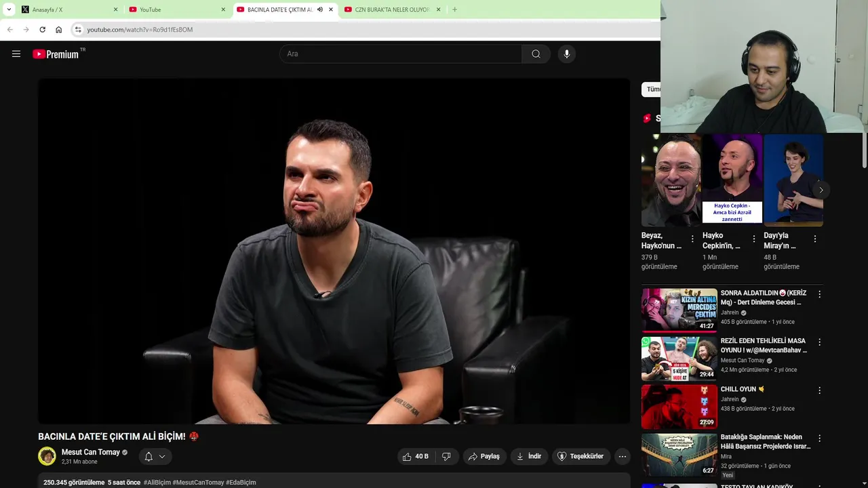Open the YouTube hamburger guide menu

pos(16,54)
